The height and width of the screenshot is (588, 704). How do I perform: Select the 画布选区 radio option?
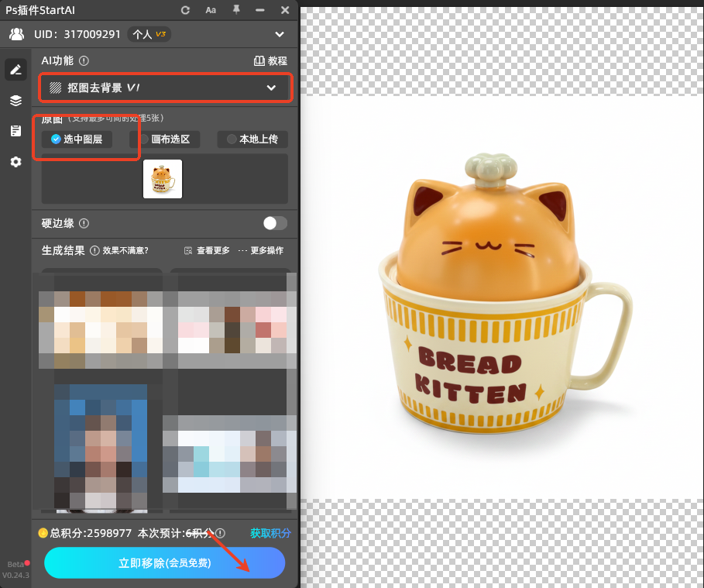(164, 139)
